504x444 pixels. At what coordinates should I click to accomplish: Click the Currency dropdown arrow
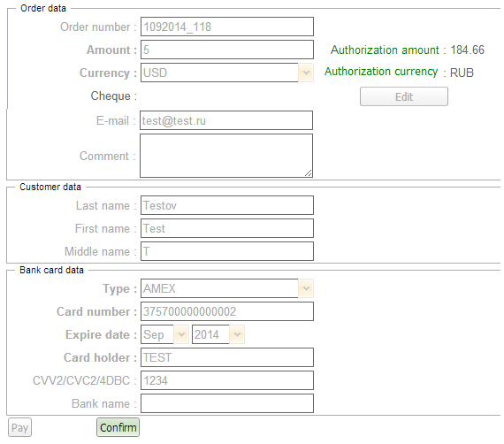click(x=306, y=73)
